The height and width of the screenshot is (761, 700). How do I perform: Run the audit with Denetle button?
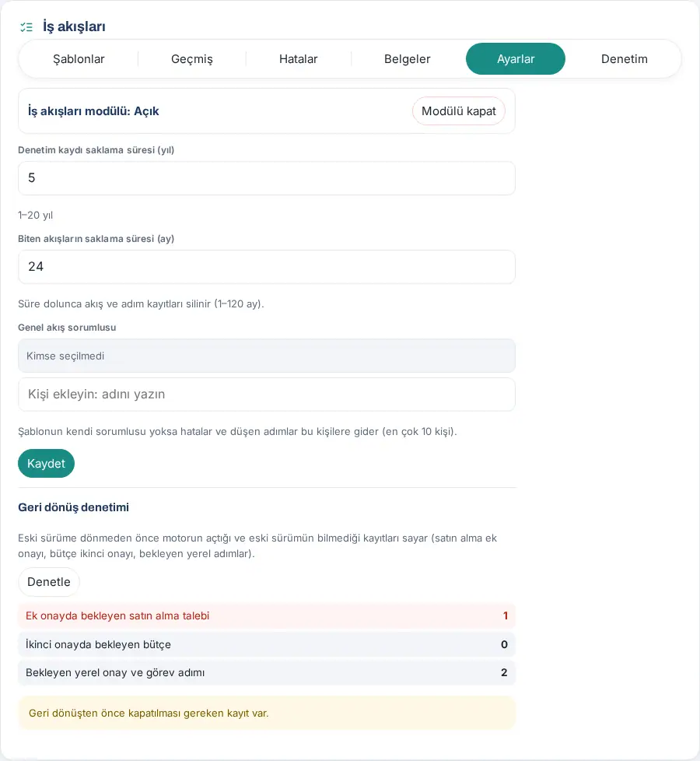[x=49, y=582]
